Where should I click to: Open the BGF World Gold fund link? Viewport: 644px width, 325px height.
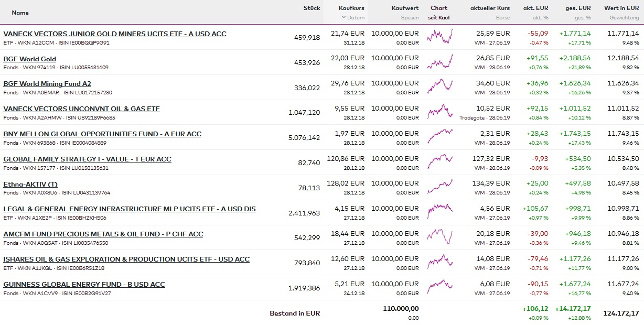click(30, 59)
